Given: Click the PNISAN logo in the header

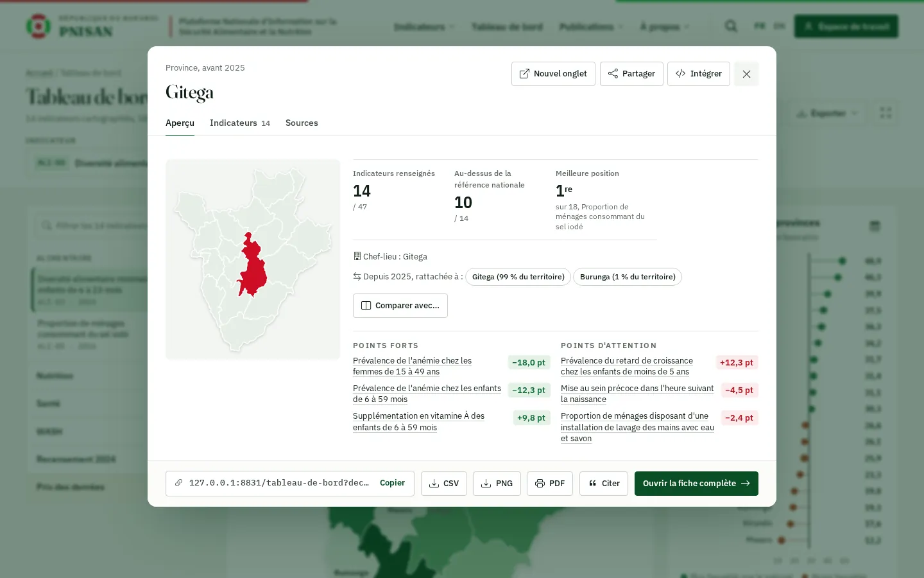Looking at the screenshot, I should coord(92,26).
